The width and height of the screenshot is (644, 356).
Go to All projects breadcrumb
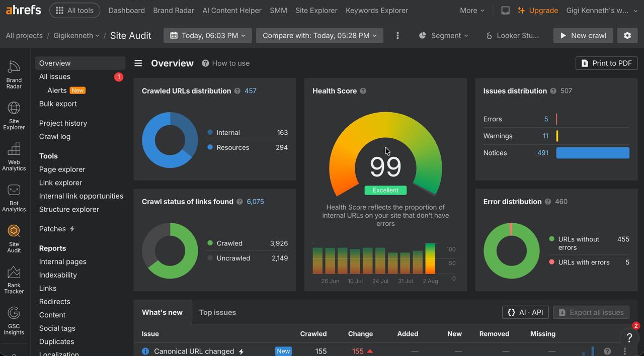[x=24, y=36]
